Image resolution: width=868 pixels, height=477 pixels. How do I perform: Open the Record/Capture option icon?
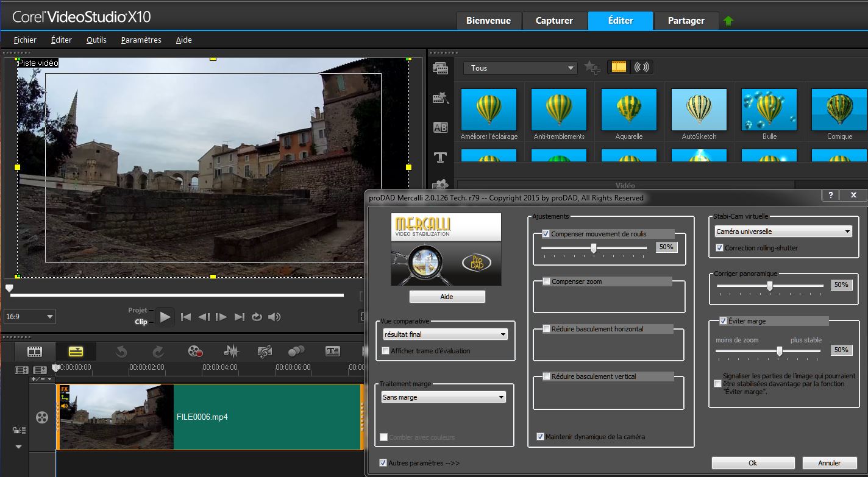pyautogui.click(x=195, y=352)
